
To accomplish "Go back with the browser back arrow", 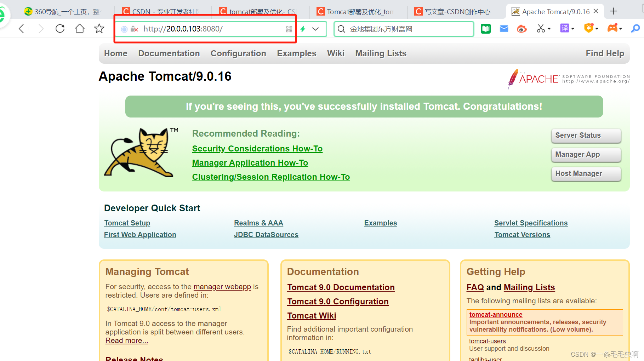I will click(21, 29).
